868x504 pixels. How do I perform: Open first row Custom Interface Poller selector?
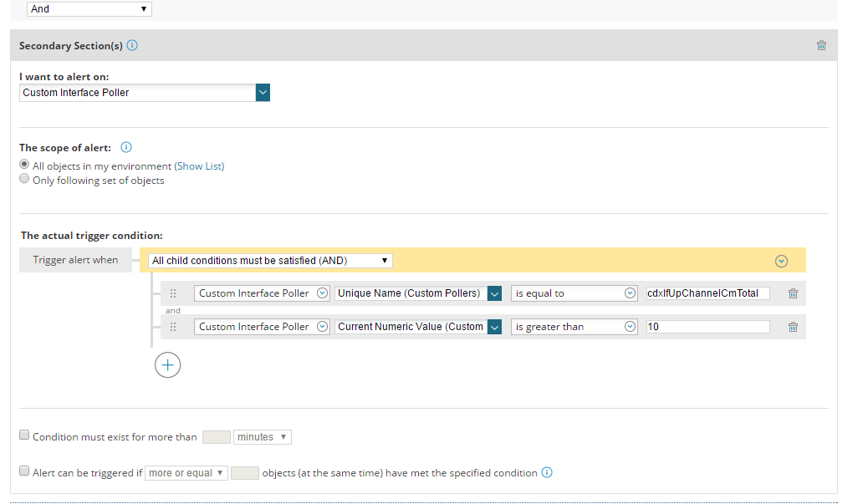point(262,293)
